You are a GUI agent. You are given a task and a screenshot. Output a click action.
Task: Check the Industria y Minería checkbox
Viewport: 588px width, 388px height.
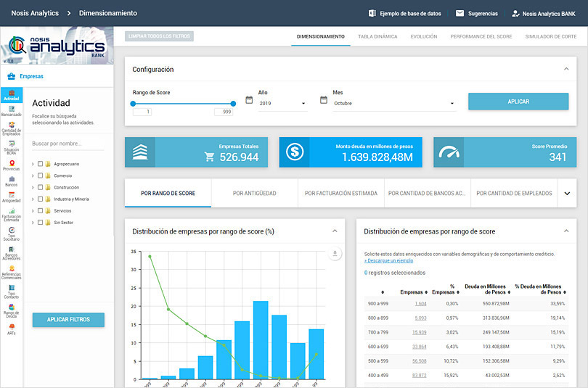40,199
